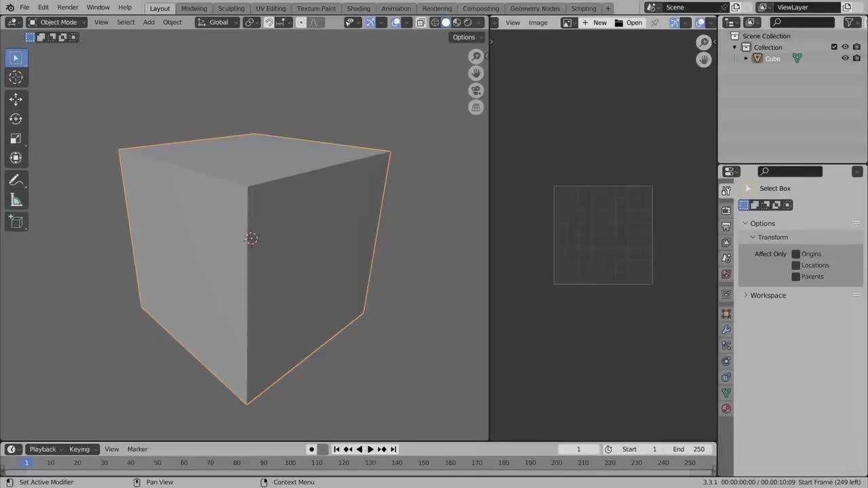
Task: Click the image editor zoom magnifier icon
Action: [704, 43]
